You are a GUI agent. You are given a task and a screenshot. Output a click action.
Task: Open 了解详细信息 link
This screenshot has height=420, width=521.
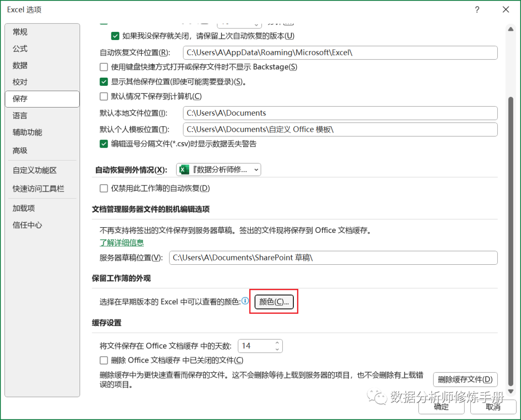tap(122, 243)
